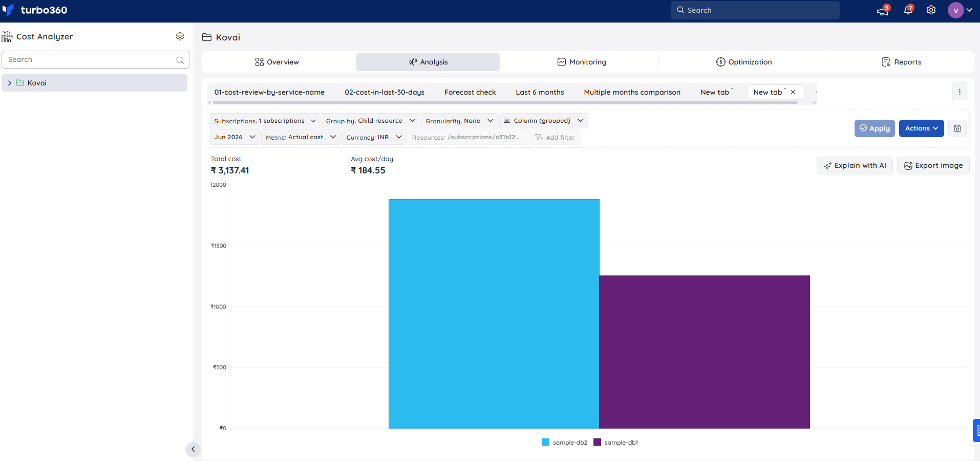
Task: Click Explain with AI button
Action: [x=855, y=165]
